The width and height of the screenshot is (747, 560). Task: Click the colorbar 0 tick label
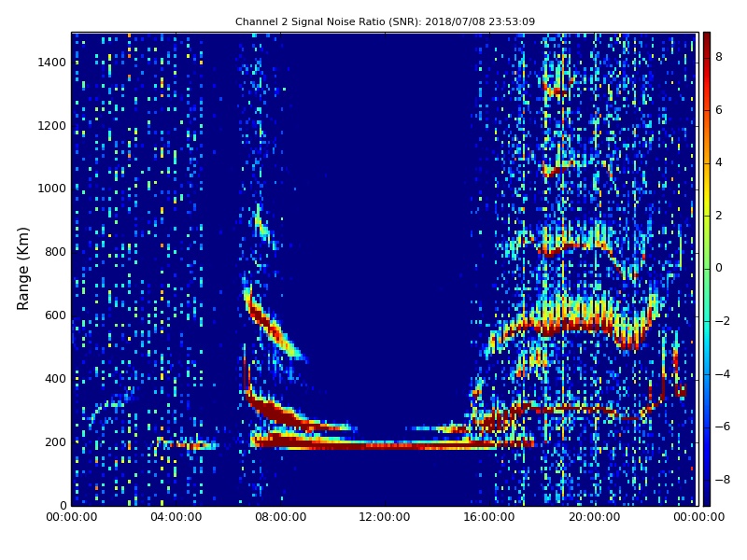[x=719, y=268]
